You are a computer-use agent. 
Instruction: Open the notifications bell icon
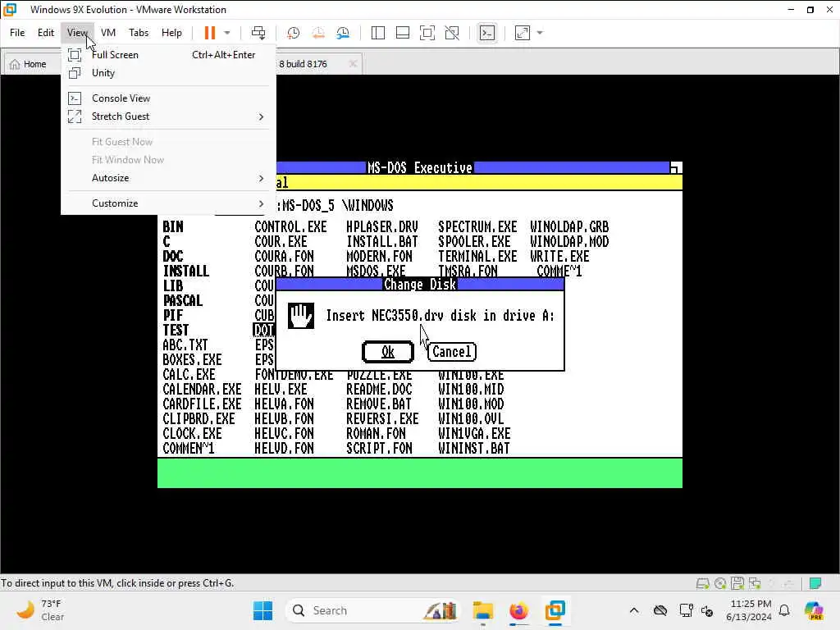tap(784, 610)
